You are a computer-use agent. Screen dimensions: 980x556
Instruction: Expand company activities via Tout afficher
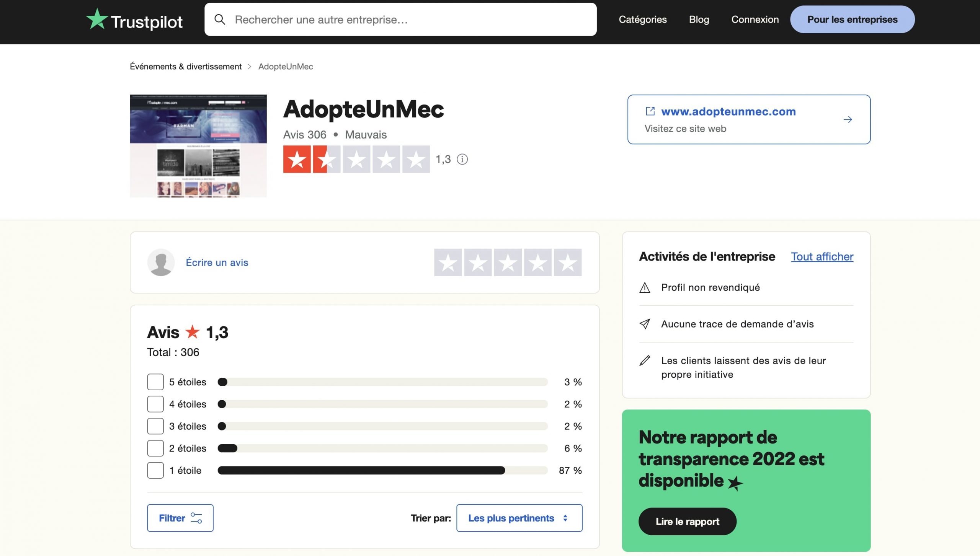click(822, 257)
